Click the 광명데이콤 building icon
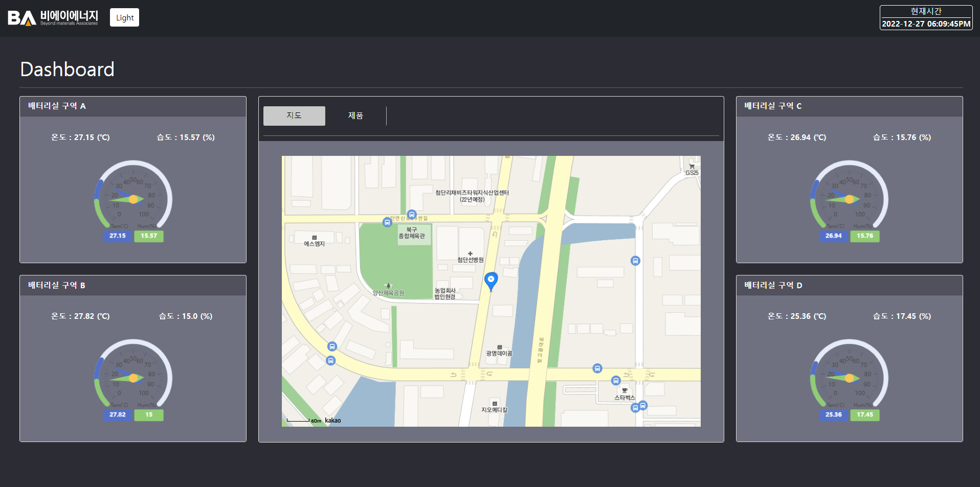 (499, 347)
